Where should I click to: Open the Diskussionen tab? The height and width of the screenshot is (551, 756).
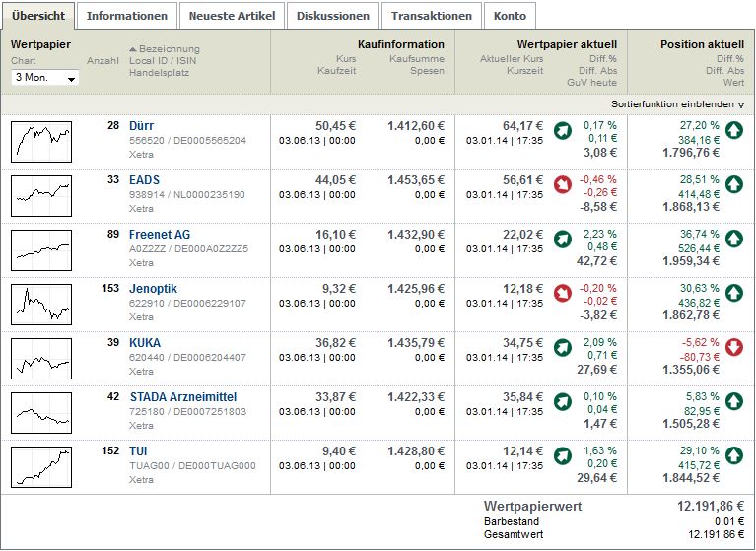point(333,16)
